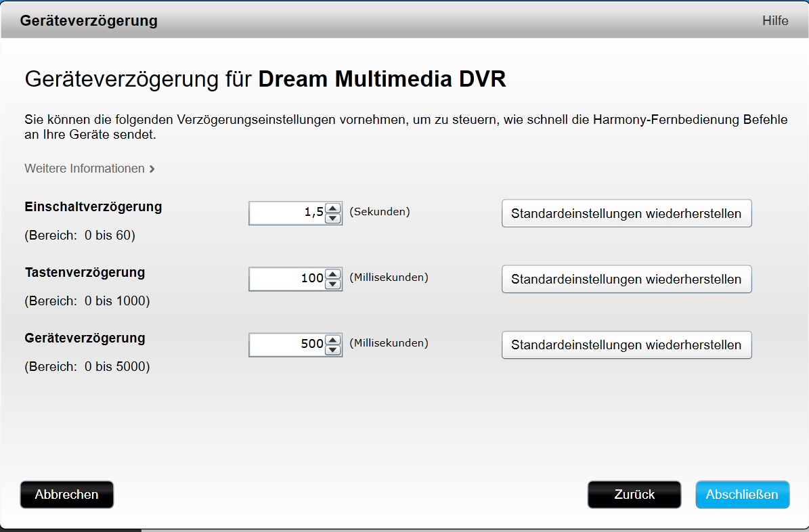Open the Hilfe link in header
The height and width of the screenshot is (532, 809).
(x=775, y=21)
